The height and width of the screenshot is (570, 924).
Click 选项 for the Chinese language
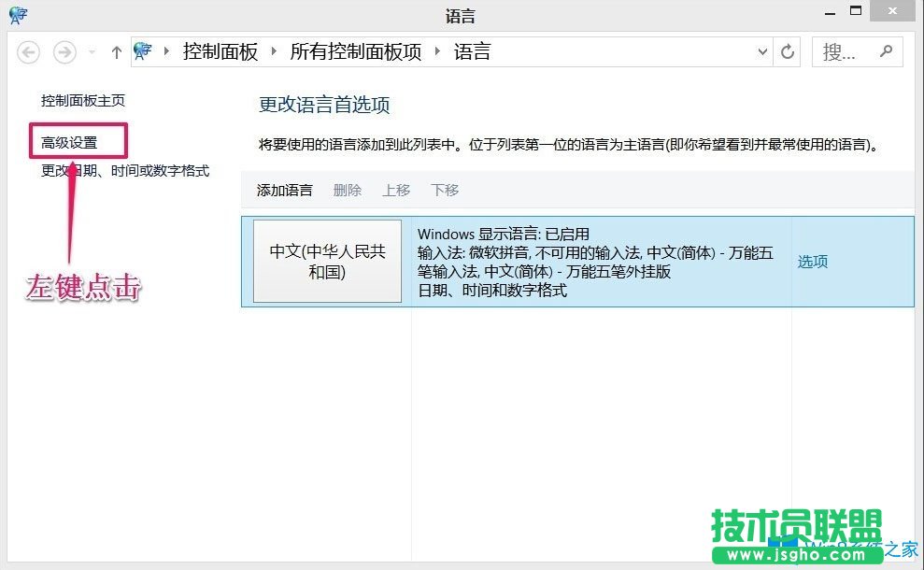point(812,262)
